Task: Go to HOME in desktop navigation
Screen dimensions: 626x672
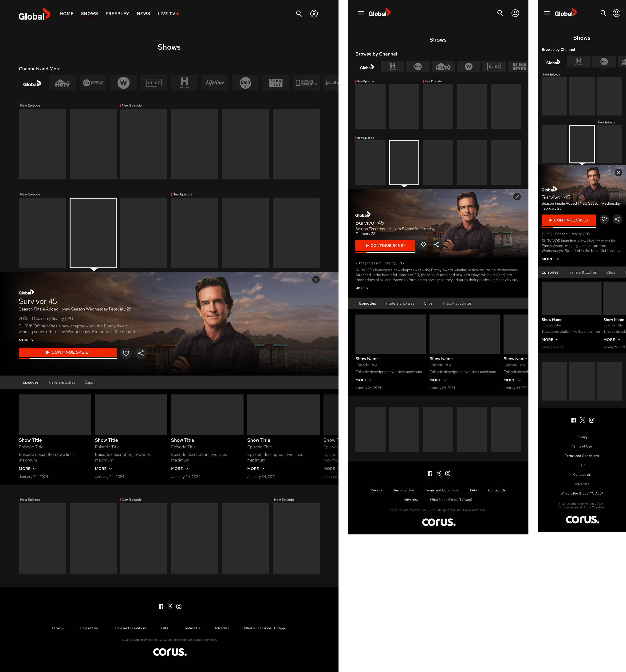Action: (67, 13)
